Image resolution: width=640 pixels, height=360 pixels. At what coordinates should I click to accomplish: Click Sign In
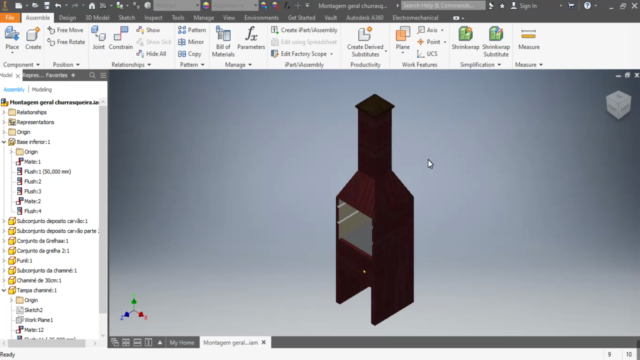[x=524, y=6]
